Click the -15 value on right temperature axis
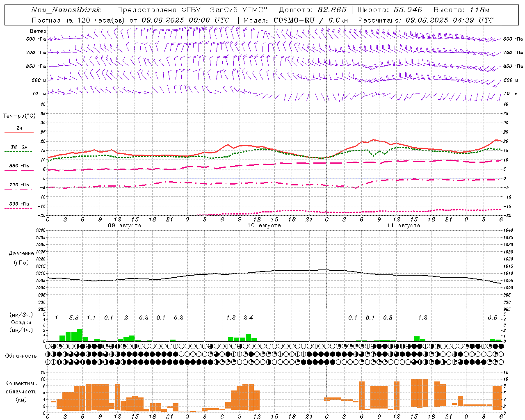 point(507,206)
